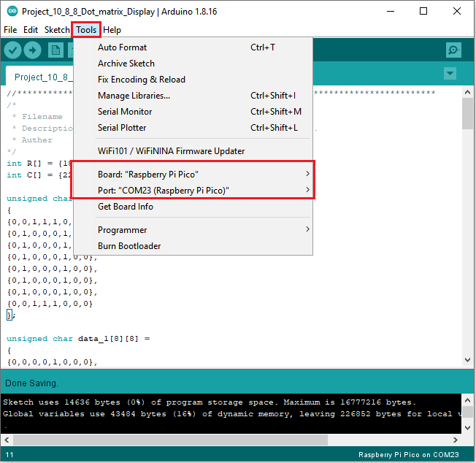
Task: Click the Arduino logo in title bar
Action: [x=12, y=11]
